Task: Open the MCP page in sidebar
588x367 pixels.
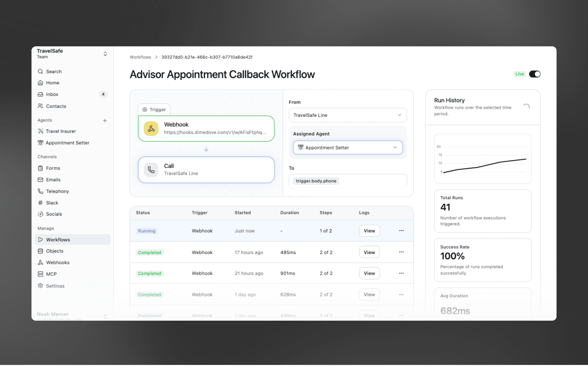Action: 51,274
